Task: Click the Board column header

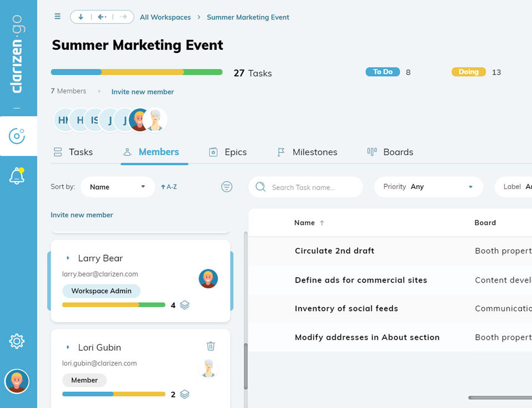Action: click(485, 223)
